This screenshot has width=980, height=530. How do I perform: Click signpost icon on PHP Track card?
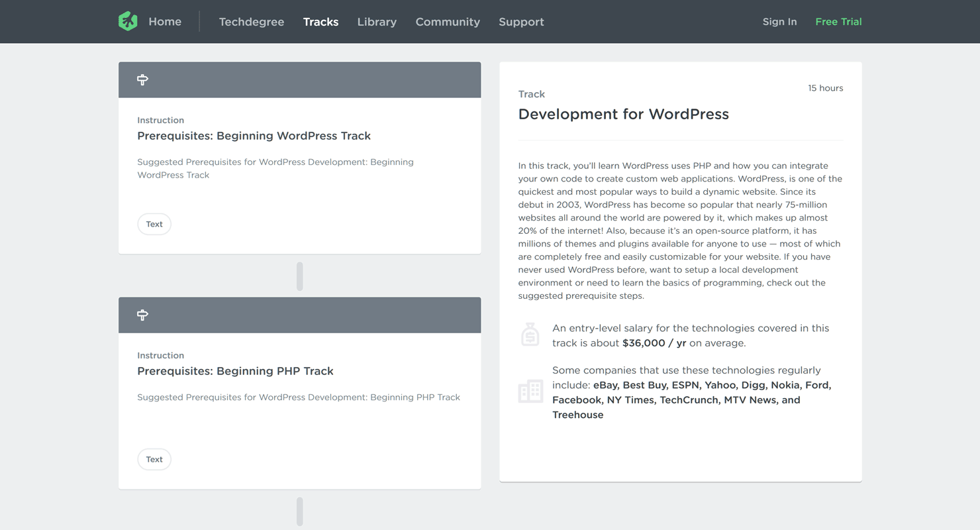coord(142,315)
